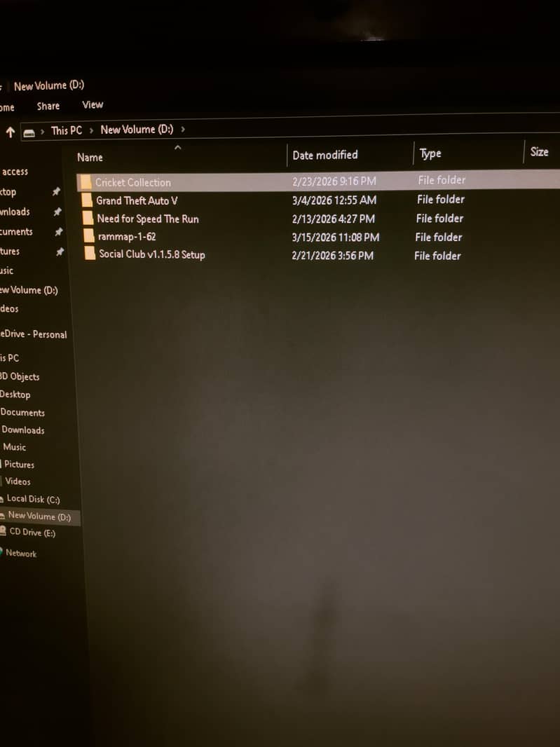Click the drive icon in address bar
Image resolution: width=560 pixels, height=747 pixels.
29,132
